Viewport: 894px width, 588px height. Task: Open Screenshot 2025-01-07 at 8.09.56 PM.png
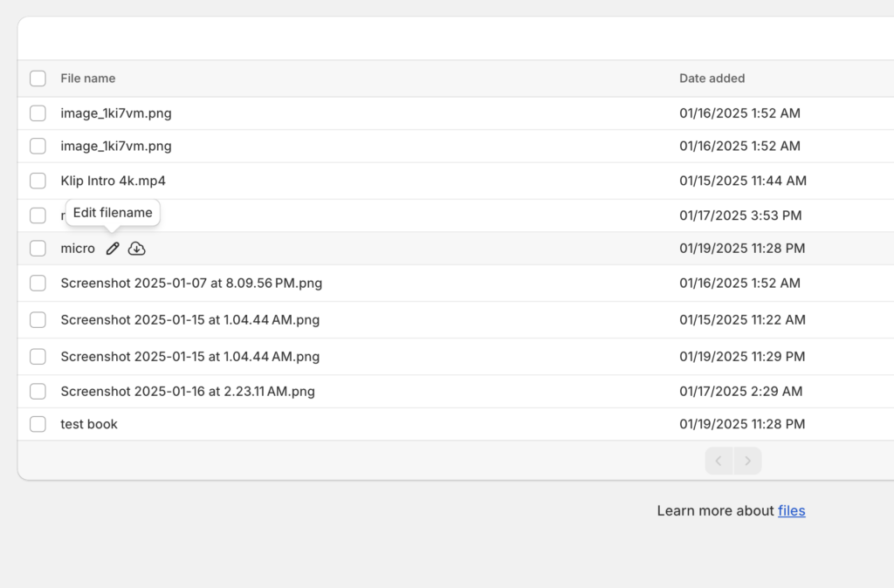pos(191,283)
